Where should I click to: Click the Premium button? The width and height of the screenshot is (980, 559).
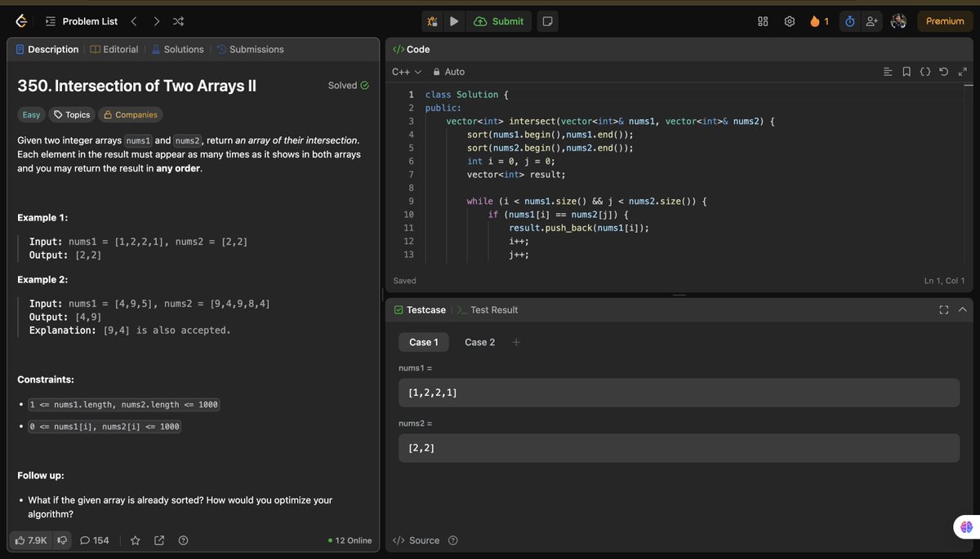945,21
